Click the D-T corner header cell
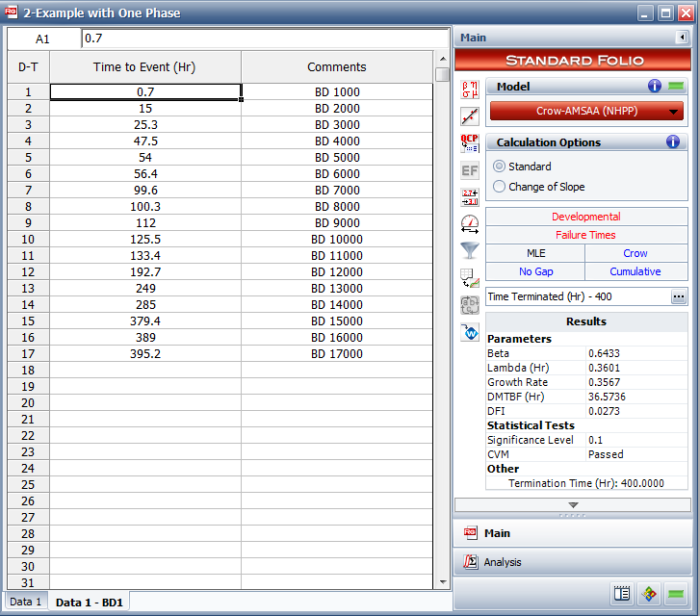Image resolution: width=700 pixels, height=616 pixels. pos(28,67)
